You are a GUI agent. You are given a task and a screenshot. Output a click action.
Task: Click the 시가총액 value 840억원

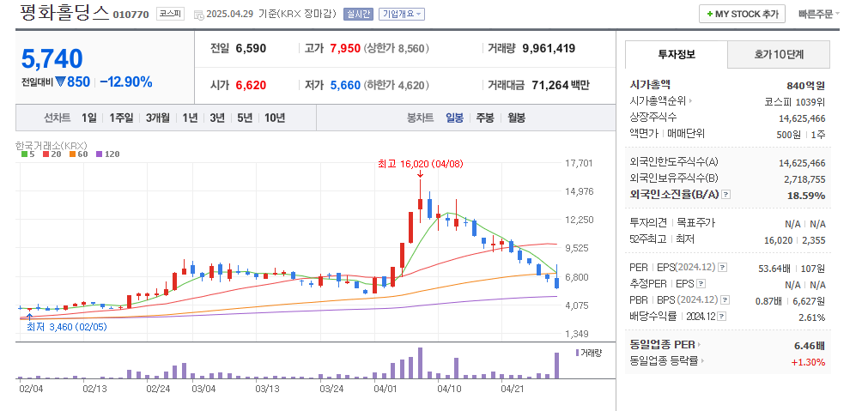pos(806,86)
